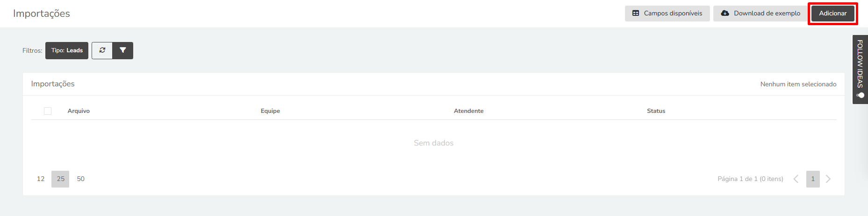Open the Tipo: Leads filter tag
The image size is (868, 216).
67,50
